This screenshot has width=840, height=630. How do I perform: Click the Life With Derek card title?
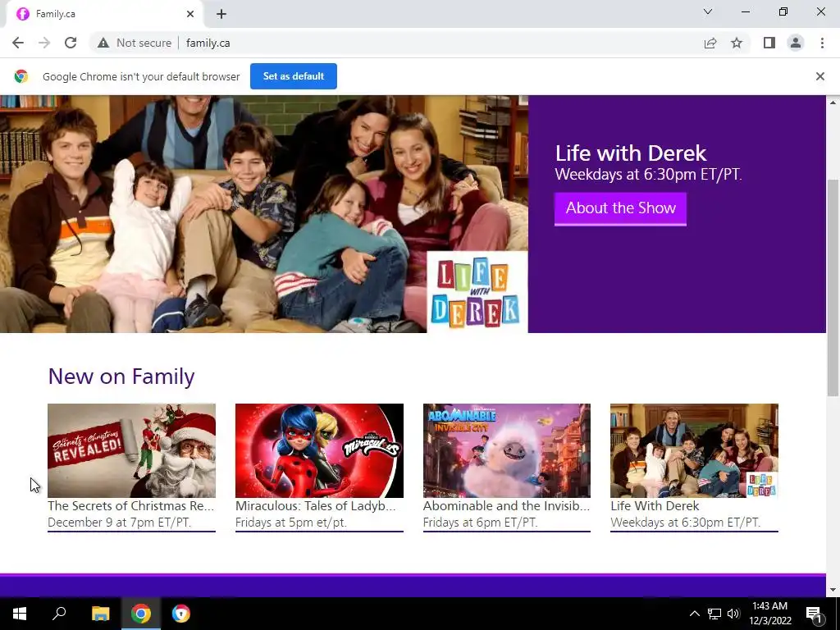pyautogui.click(x=655, y=505)
